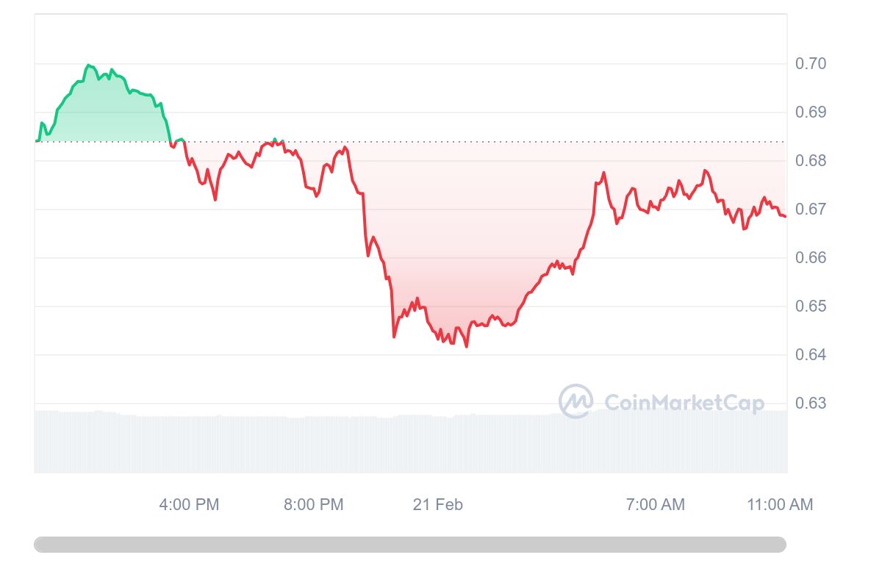Click the CoinMarketCap watermark text
Screen dimensions: 882x588
(684, 403)
